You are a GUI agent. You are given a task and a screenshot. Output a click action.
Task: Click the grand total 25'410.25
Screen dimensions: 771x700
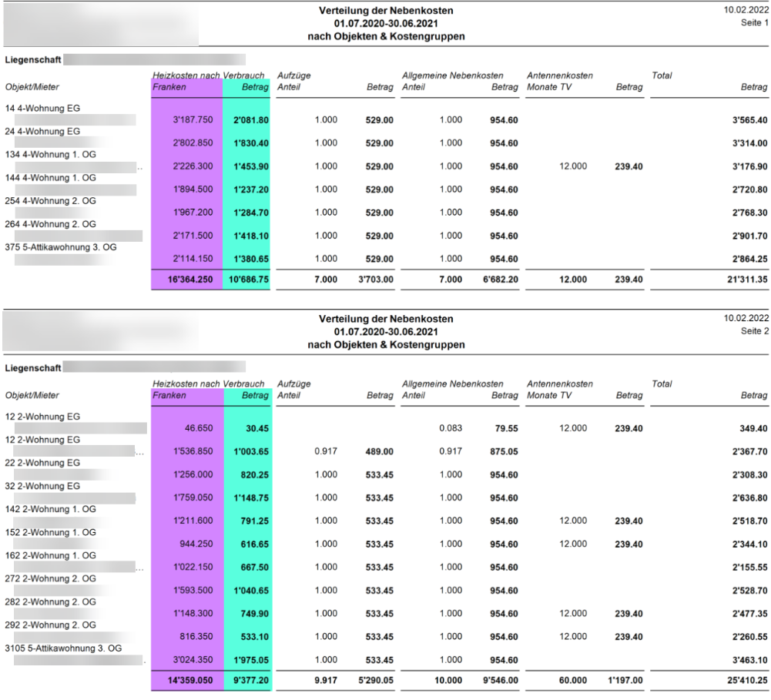point(747,680)
